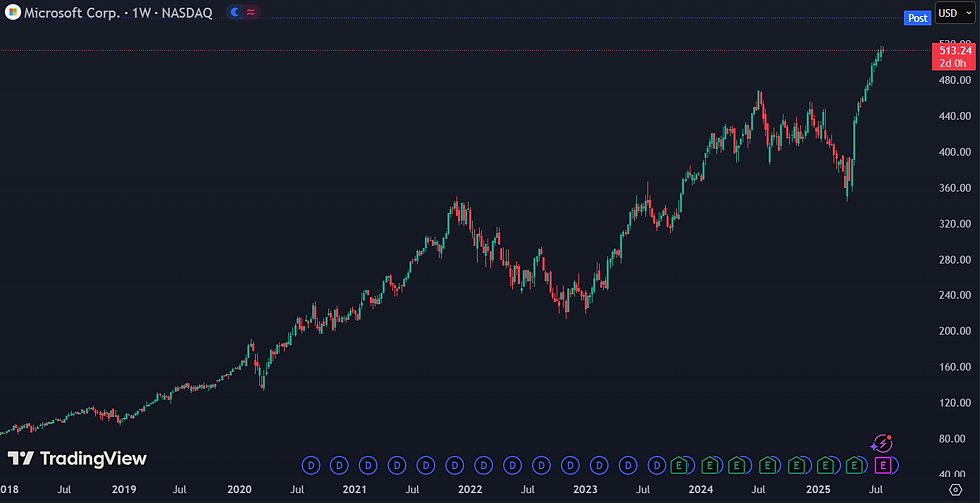Click the 2023 label on the time axis
This screenshot has height=503, width=980.
pyautogui.click(x=586, y=489)
